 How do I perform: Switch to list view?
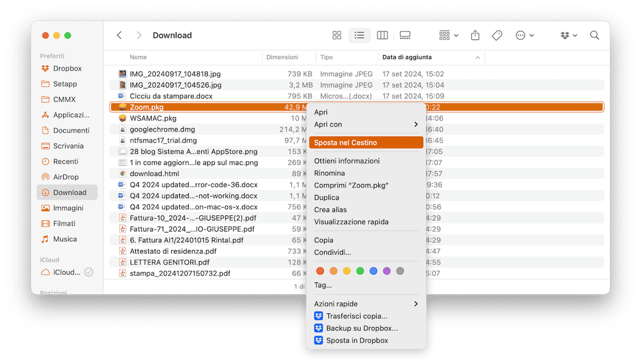360,35
